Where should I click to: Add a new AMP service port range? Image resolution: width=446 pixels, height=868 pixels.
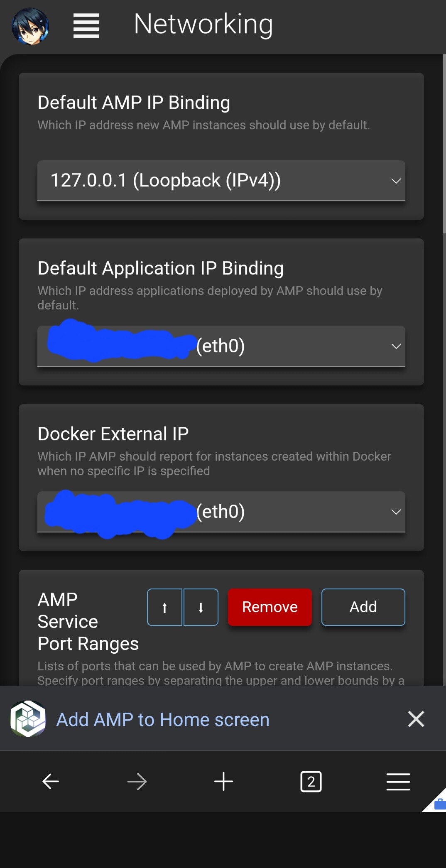click(x=363, y=607)
